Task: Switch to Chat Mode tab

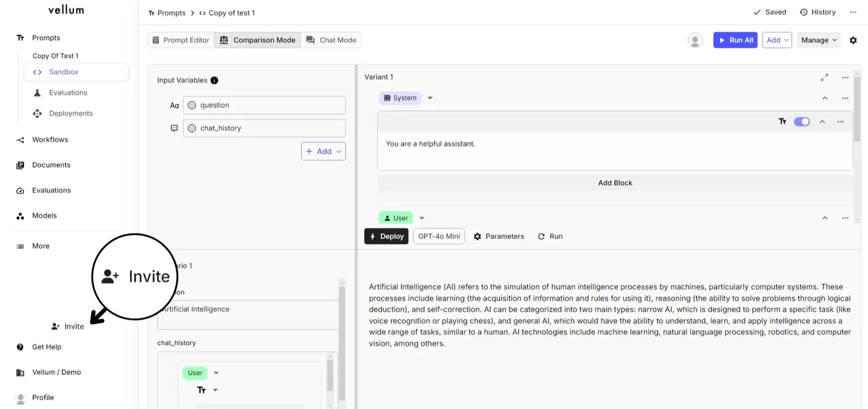Action: [331, 40]
